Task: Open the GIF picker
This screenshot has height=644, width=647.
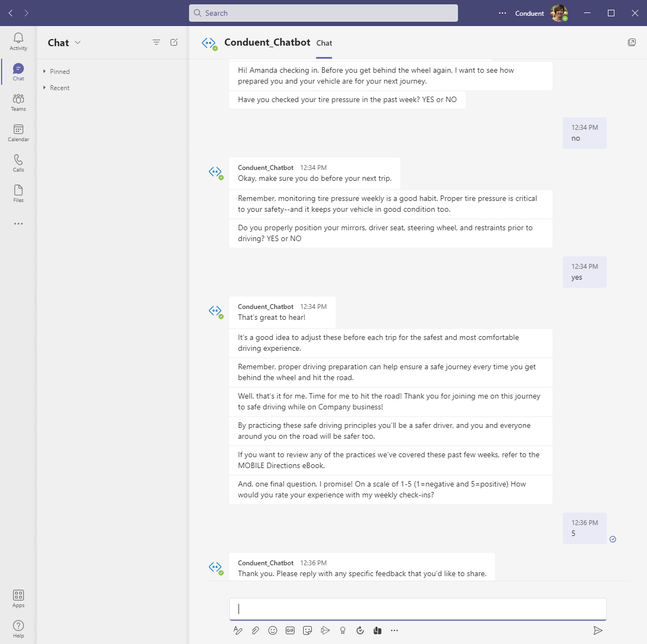Action: [290, 630]
